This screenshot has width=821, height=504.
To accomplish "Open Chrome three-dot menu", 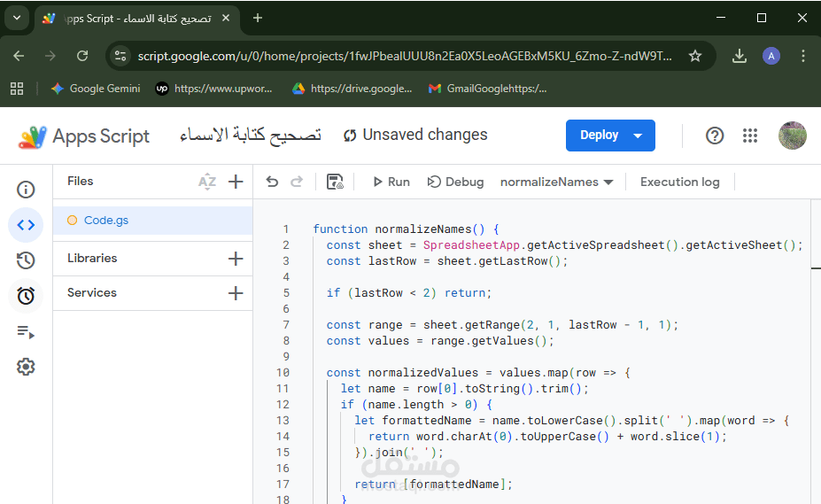I will [803, 56].
